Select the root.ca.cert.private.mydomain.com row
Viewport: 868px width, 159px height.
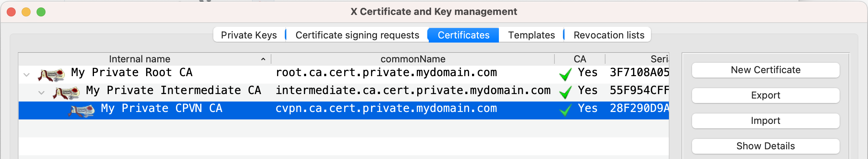tap(343, 74)
